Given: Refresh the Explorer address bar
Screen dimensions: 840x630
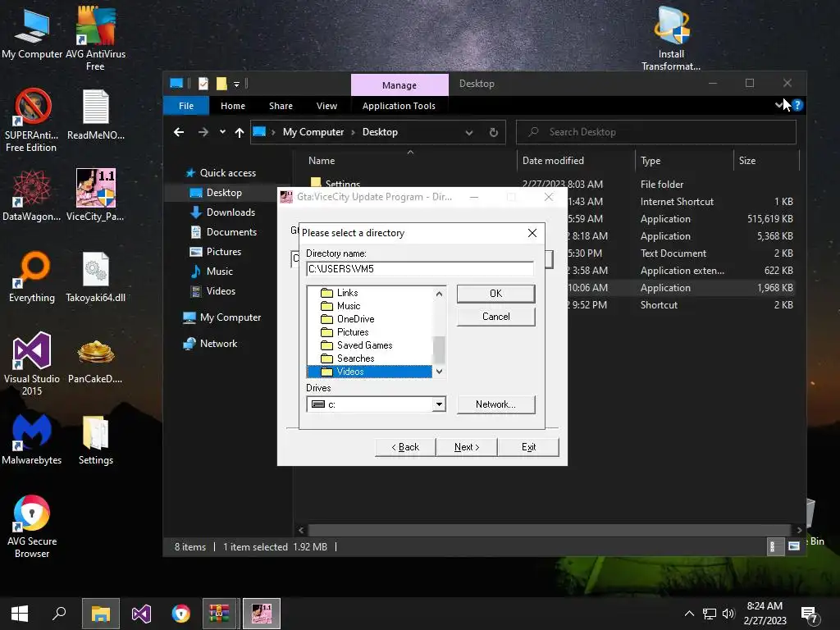Looking at the screenshot, I should click(x=493, y=132).
